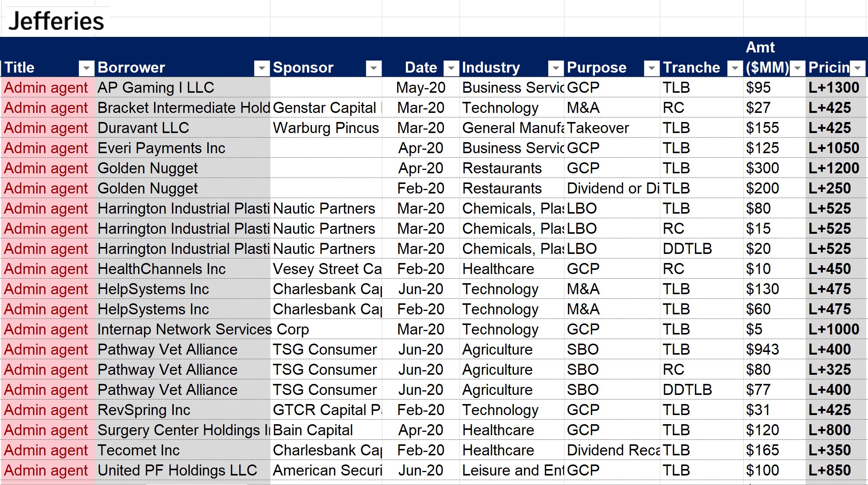Open the Borrower column filter dropdown
The width and height of the screenshot is (868, 485).
click(262, 68)
